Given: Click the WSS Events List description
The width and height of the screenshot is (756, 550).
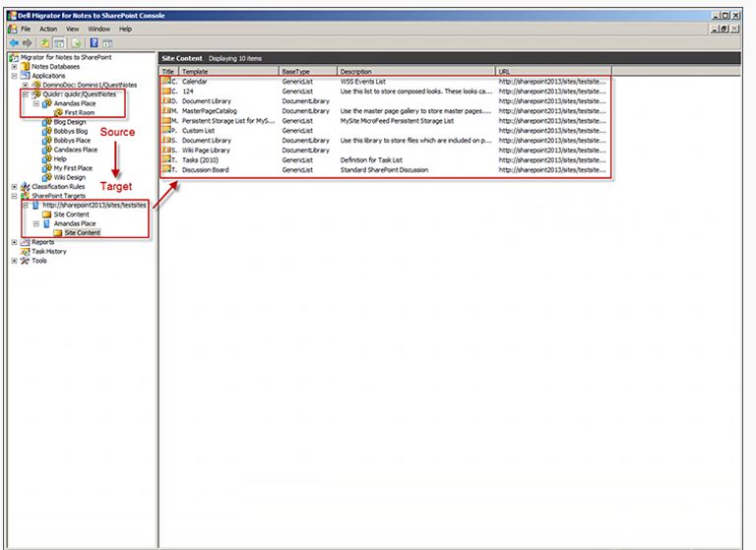Looking at the screenshot, I should (362, 82).
